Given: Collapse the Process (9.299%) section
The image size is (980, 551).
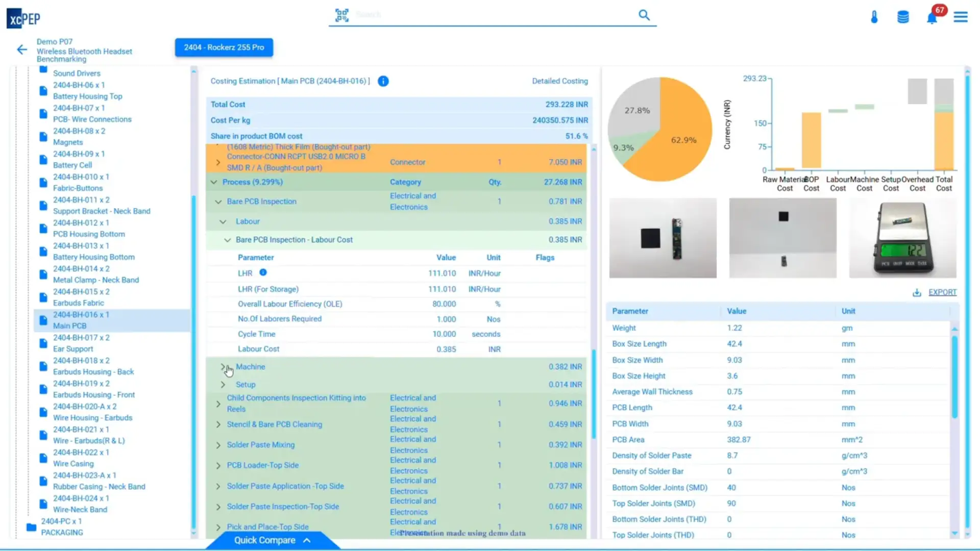Looking at the screenshot, I should (214, 182).
